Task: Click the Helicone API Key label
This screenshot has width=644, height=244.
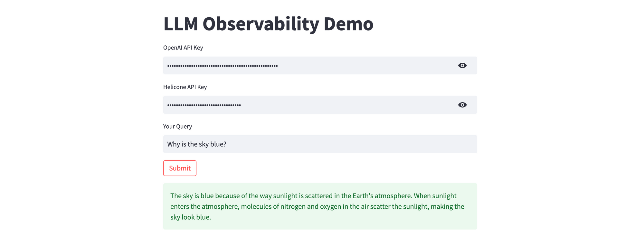Action: pos(185,87)
